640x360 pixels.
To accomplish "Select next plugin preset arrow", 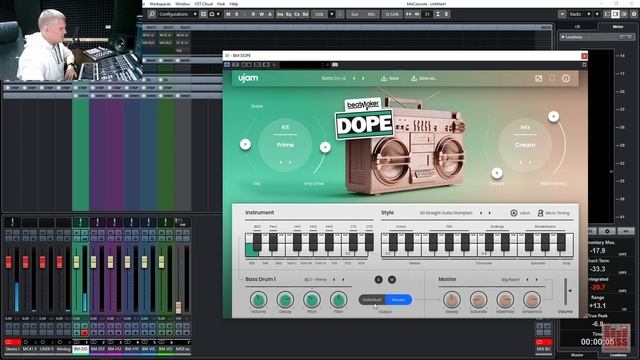I will [x=363, y=78].
